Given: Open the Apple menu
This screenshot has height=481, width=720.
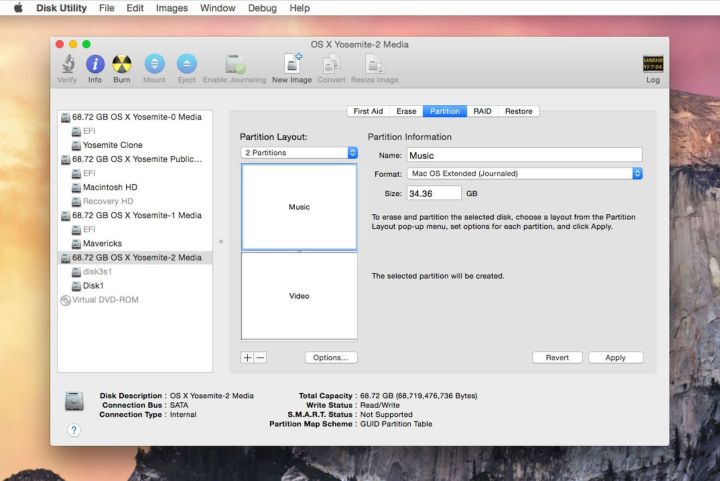Looking at the screenshot, I should tap(18, 8).
